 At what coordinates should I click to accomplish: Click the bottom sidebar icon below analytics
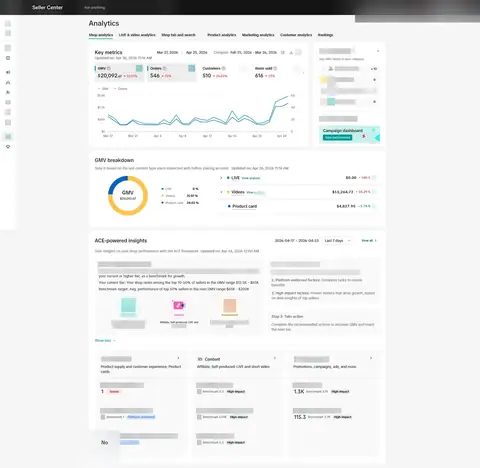tap(8, 147)
